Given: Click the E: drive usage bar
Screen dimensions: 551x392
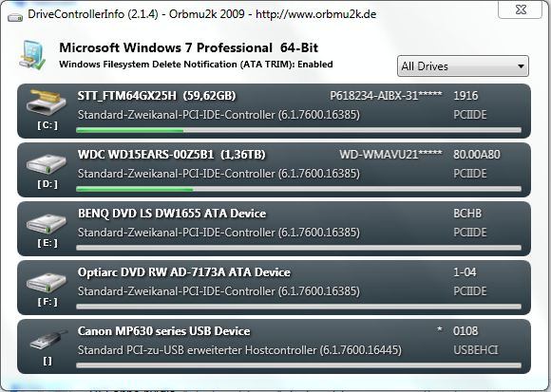Looking at the screenshot, I should 298,248.
